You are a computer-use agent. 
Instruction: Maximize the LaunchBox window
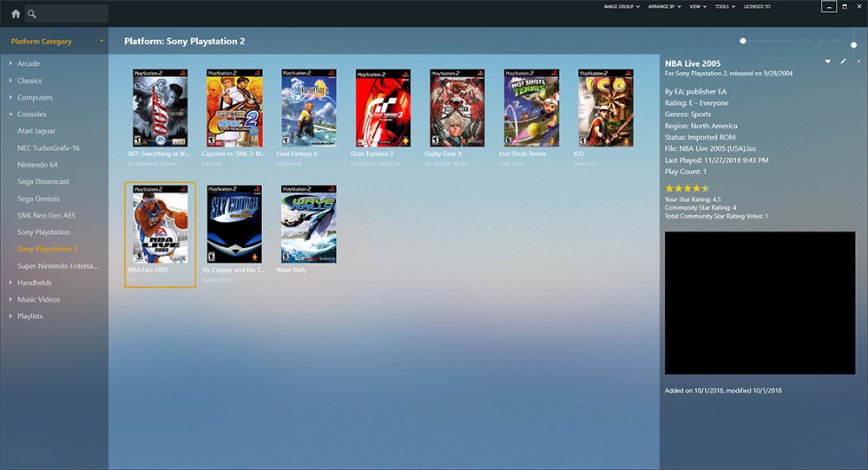point(845,7)
